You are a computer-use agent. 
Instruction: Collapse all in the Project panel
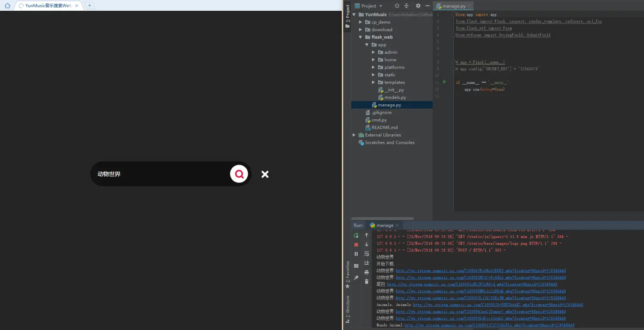(x=406, y=6)
